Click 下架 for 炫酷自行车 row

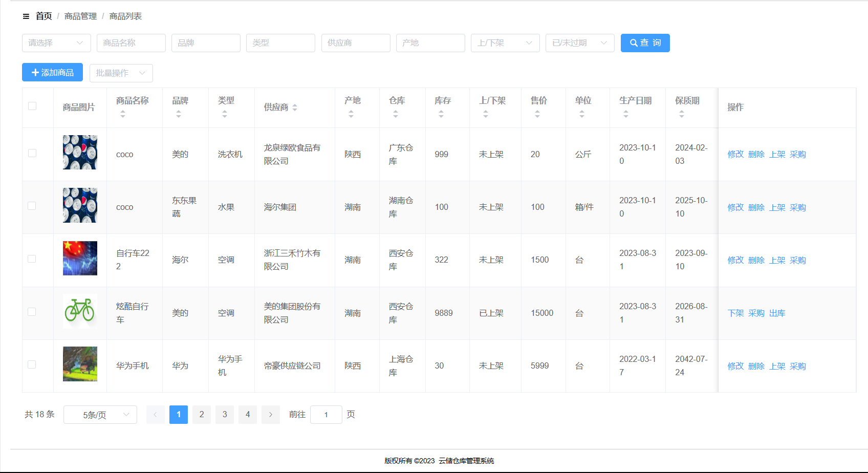click(735, 313)
